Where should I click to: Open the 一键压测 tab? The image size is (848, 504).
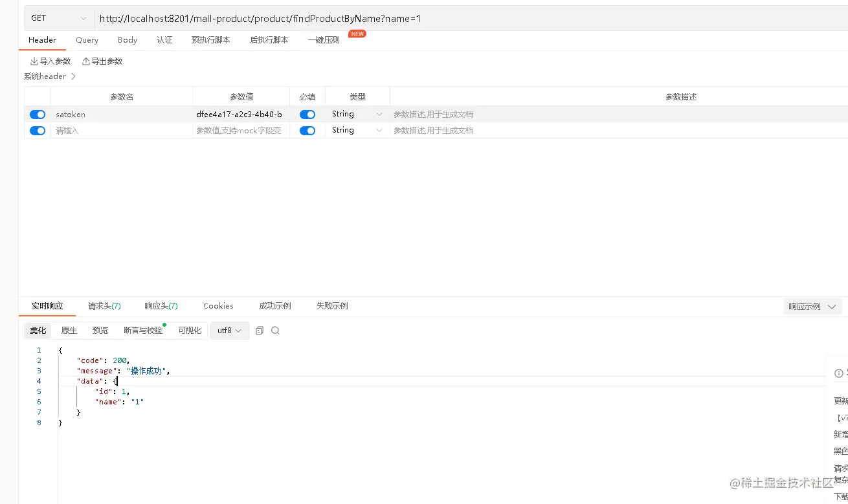324,40
